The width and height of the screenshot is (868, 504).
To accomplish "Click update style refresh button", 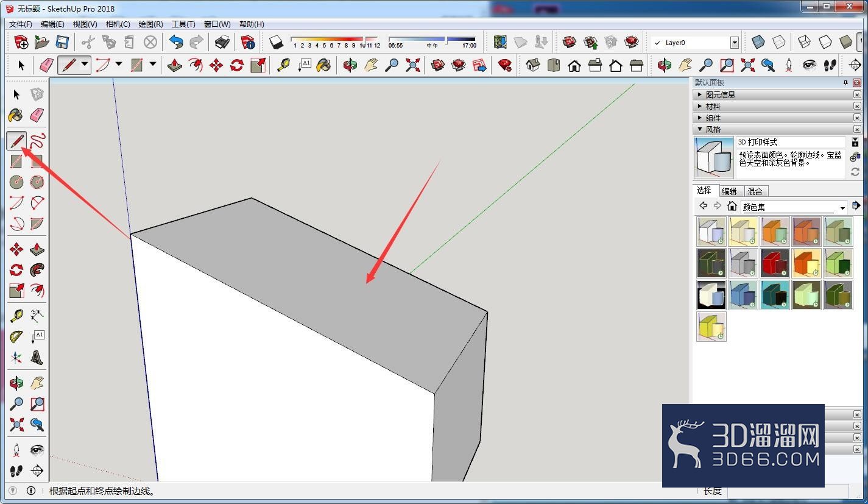I will [855, 172].
